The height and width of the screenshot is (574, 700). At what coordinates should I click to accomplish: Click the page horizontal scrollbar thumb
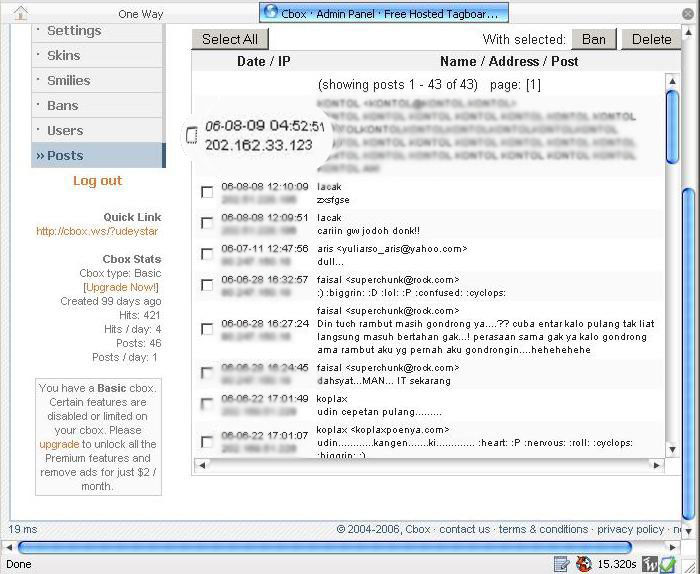pos(325,547)
